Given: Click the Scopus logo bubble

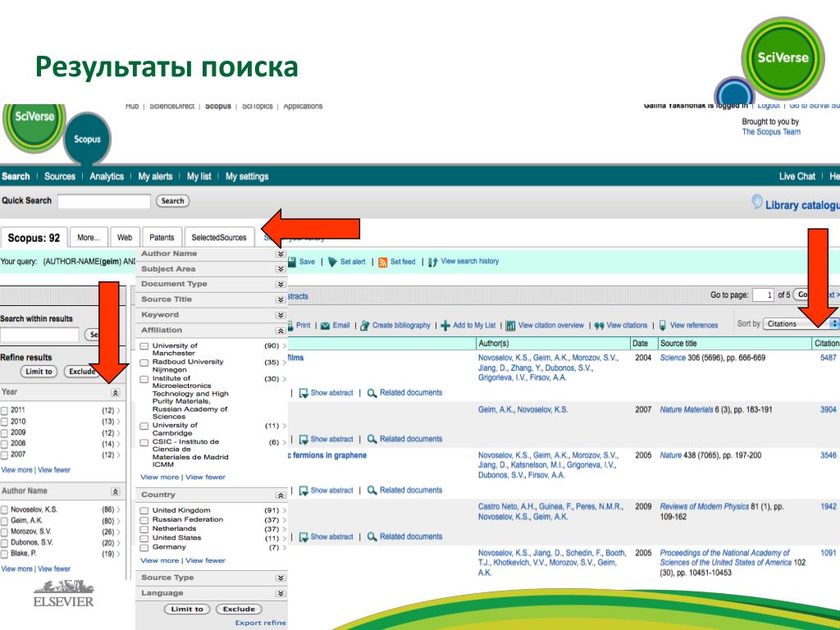Looking at the screenshot, I should pyautogui.click(x=87, y=139).
